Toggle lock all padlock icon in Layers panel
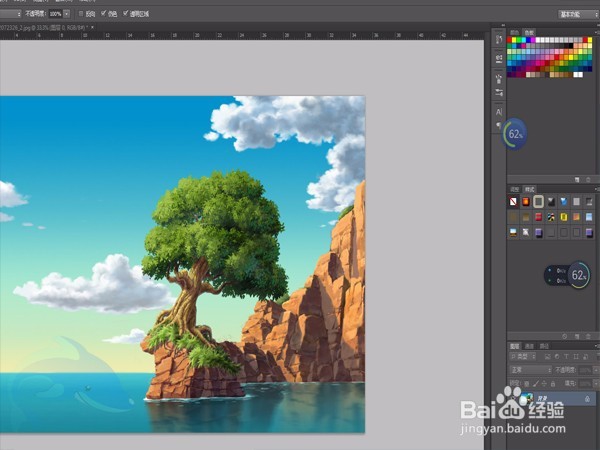This screenshot has height=450, width=600. click(x=553, y=383)
